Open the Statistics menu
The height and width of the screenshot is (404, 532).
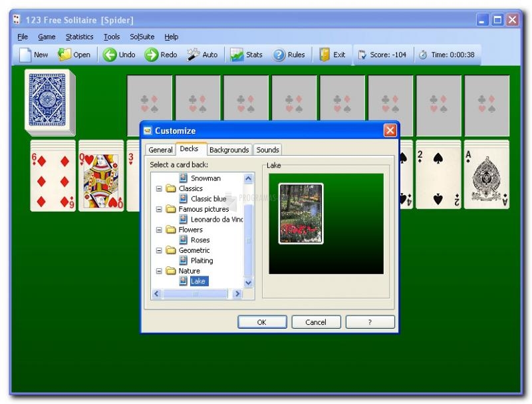coord(79,37)
